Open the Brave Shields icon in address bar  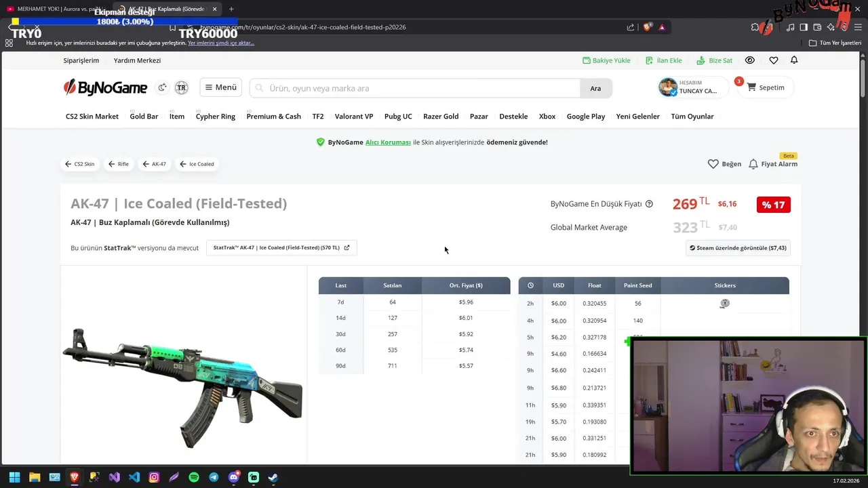tap(648, 27)
